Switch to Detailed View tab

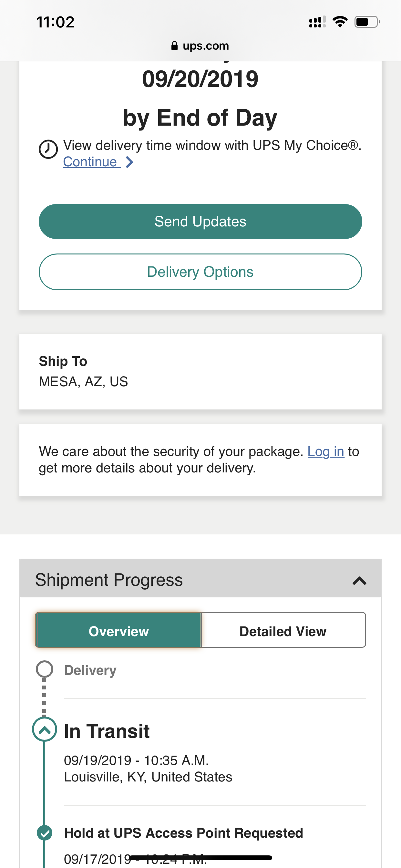click(x=283, y=630)
